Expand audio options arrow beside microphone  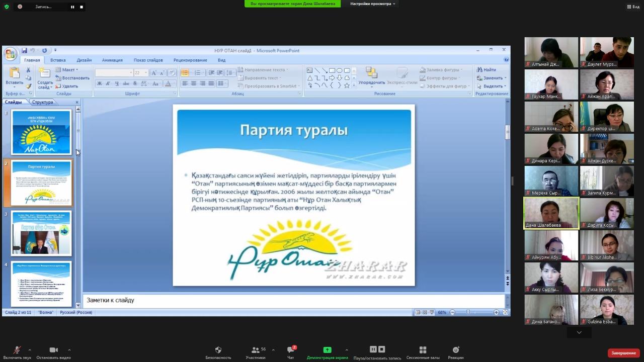point(30,350)
